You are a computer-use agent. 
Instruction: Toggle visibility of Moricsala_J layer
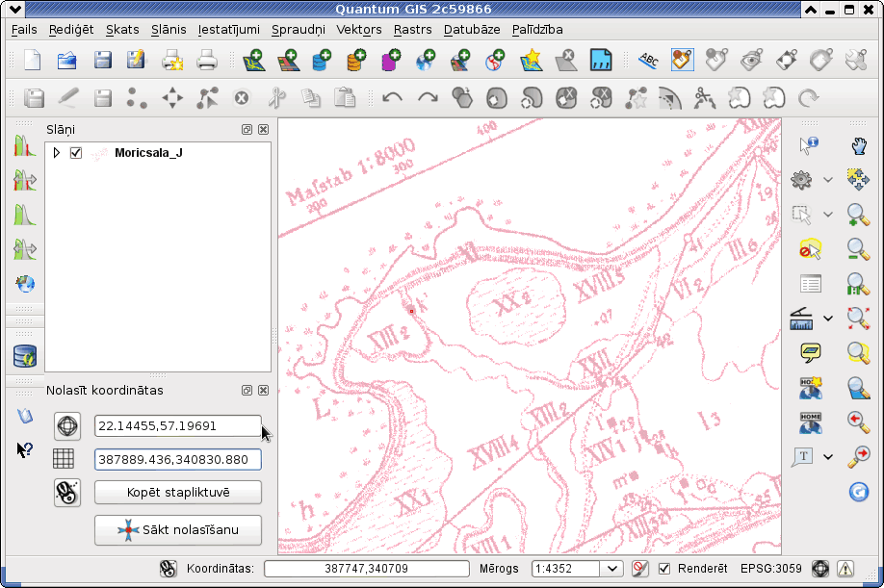click(x=76, y=153)
